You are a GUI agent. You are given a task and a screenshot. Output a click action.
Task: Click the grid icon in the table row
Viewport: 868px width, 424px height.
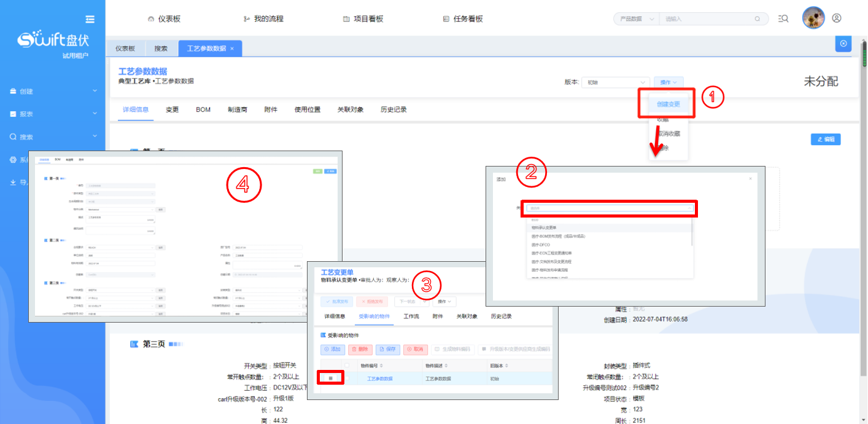(330, 378)
